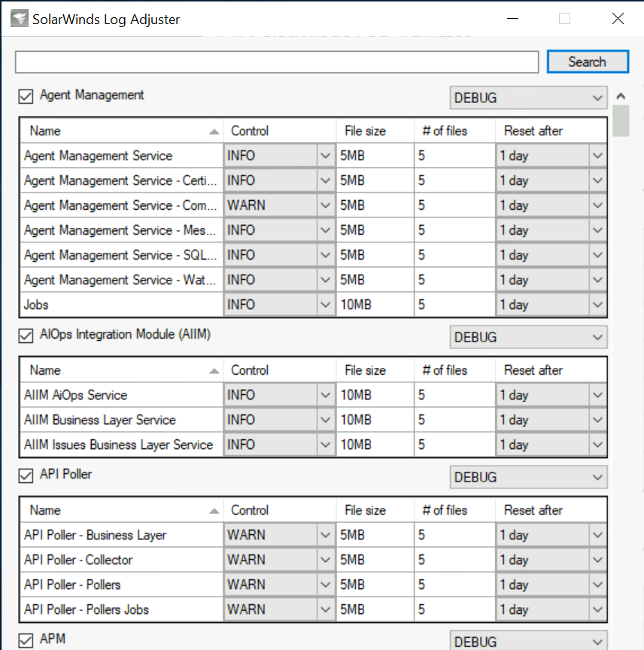Click number of files cell for Agent Management Service
The width and height of the screenshot is (644, 650).
(x=454, y=156)
